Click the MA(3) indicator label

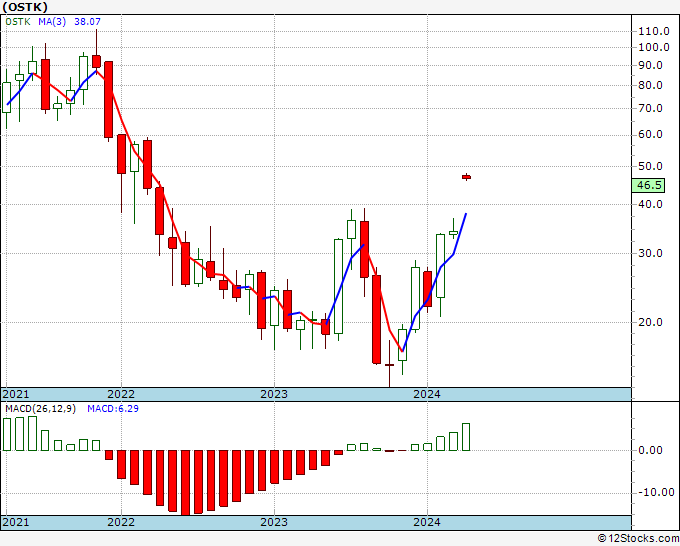click(52, 21)
